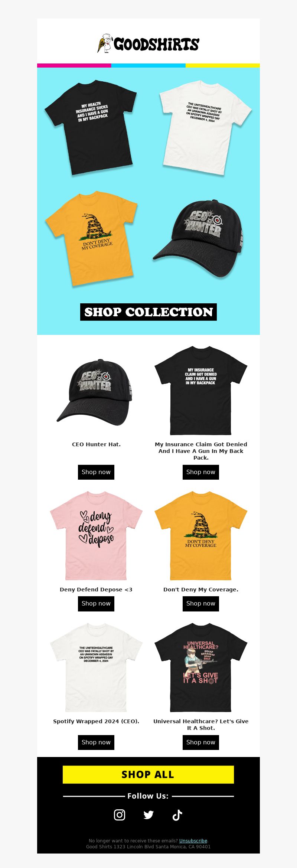The image size is (297, 868).
Task: Click the SHOP COLLECTION banner button
Action: (148, 312)
